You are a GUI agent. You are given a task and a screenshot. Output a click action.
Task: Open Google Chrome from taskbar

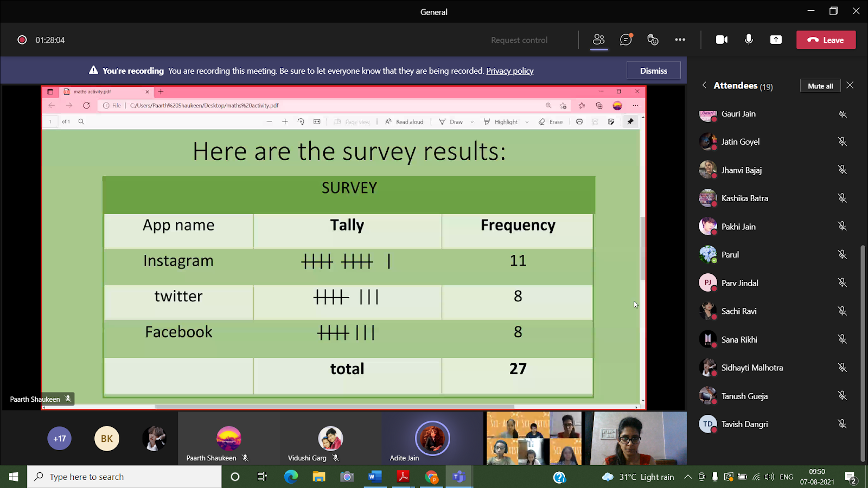click(x=431, y=477)
